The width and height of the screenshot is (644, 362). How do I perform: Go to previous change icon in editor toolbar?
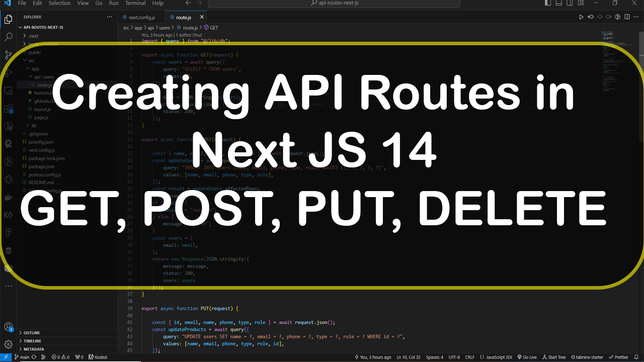[590, 17]
